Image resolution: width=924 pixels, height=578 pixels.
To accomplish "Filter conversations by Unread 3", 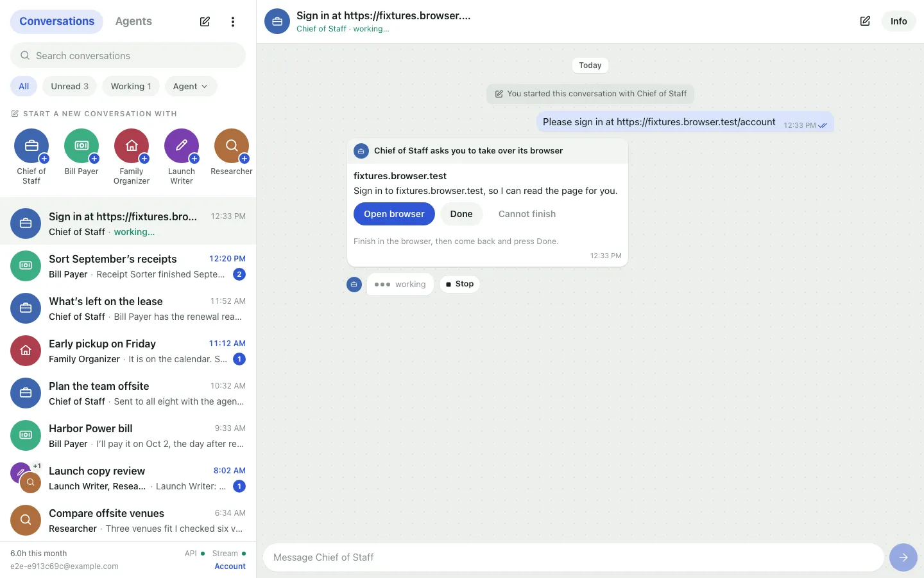I will pos(70,86).
